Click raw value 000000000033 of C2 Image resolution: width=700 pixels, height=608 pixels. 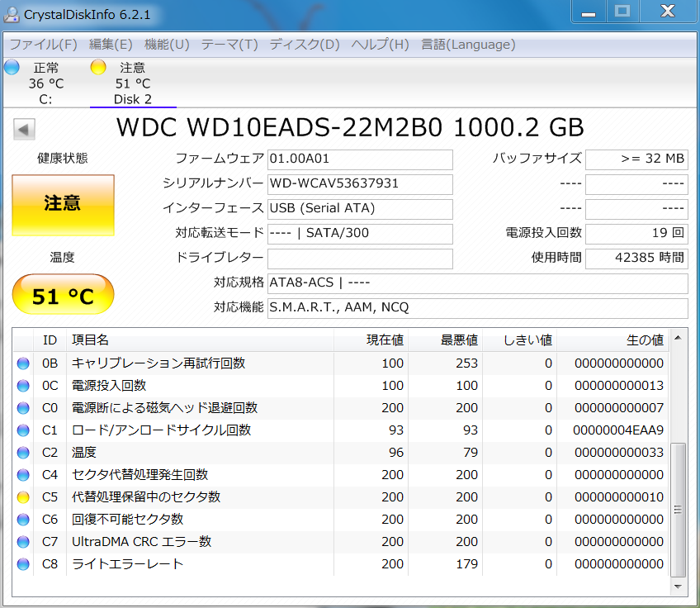pos(619,453)
